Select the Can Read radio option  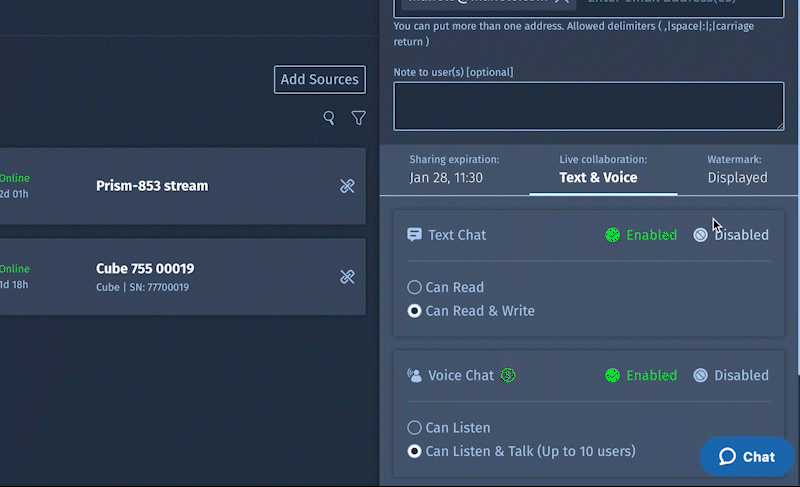pyautogui.click(x=415, y=288)
